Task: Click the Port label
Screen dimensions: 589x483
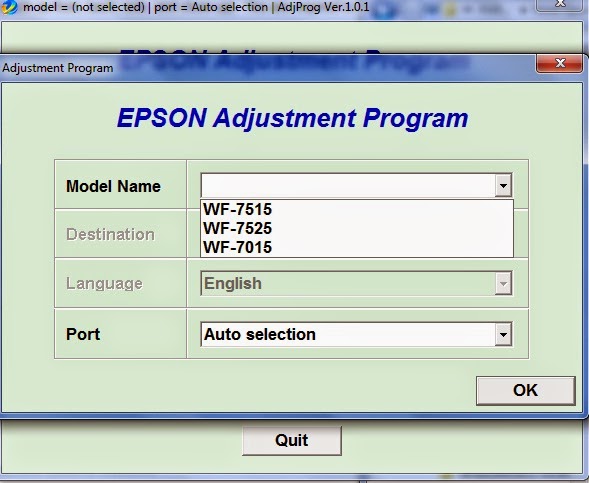Action: [83, 334]
